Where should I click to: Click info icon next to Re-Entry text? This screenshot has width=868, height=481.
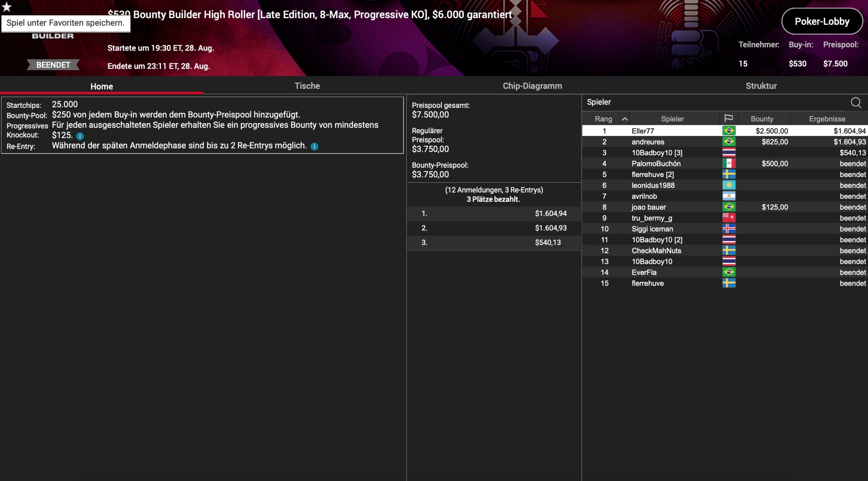(x=314, y=147)
